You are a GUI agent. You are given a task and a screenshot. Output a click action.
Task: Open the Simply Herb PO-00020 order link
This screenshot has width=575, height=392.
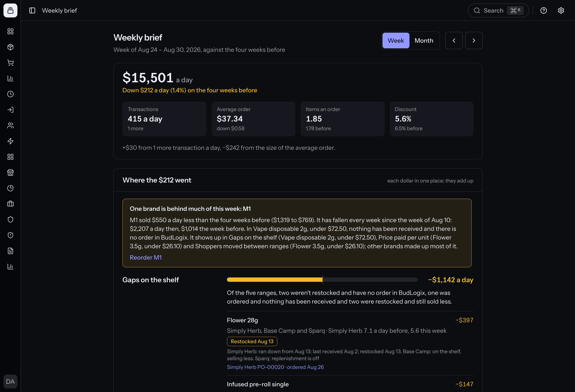tap(275, 367)
